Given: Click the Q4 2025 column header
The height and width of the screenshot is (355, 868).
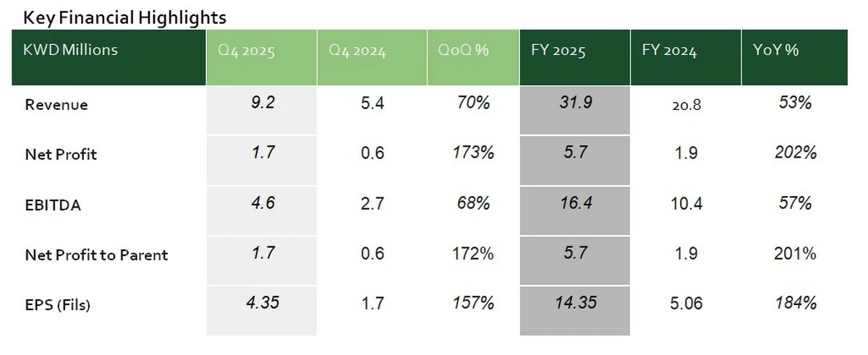Looking at the screenshot, I should [x=247, y=52].
